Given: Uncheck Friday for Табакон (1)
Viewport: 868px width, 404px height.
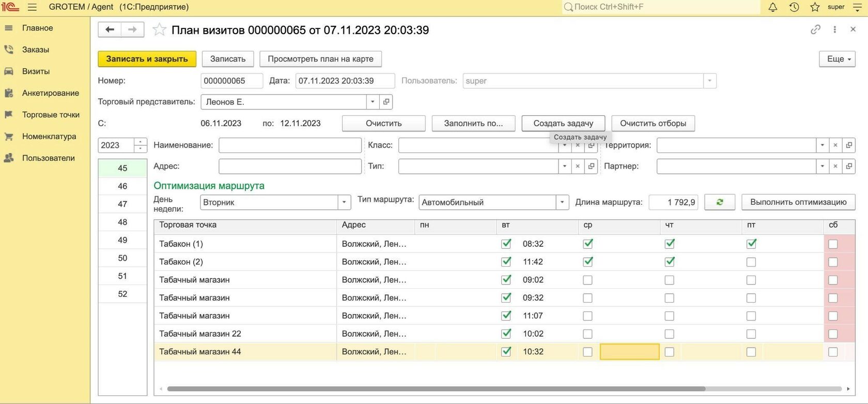Looking at the screenshot, I should tap(751, 244).
